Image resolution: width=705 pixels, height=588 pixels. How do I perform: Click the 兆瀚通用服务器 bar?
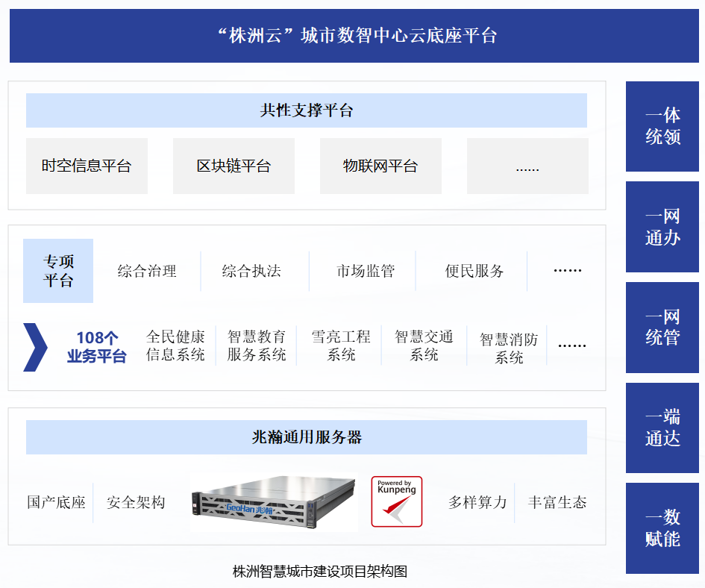coord(307,437)
